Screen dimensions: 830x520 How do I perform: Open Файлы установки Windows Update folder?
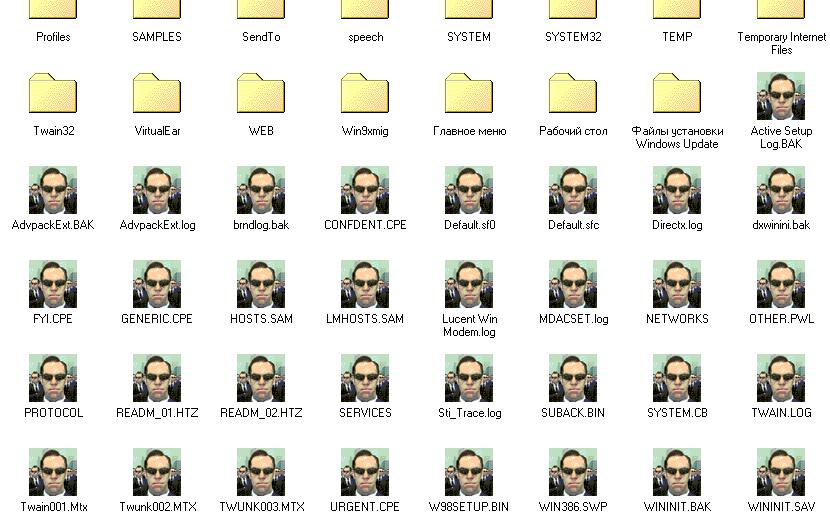(x=677, y=93)
